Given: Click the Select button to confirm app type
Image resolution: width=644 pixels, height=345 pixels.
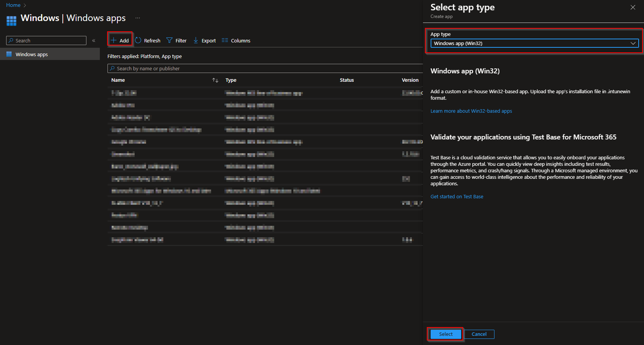Looking at the screenshot, I should [445, 334].
